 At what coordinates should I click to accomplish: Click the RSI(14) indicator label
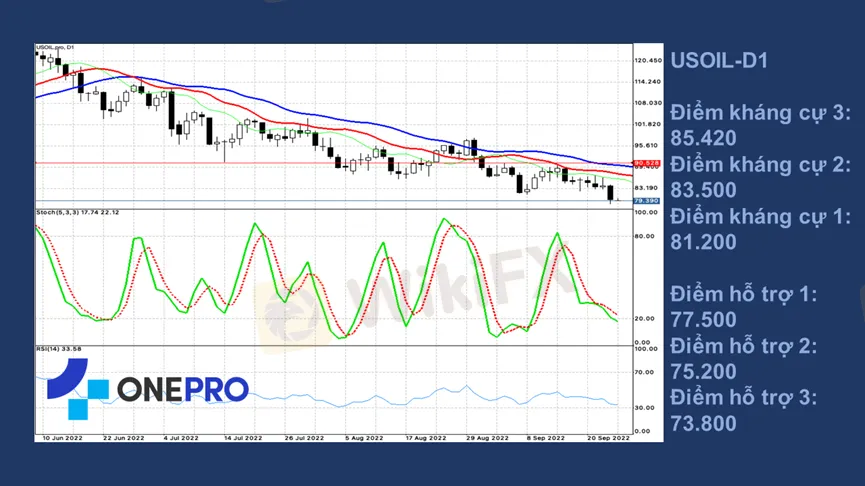pyautogui.click(x=59, y=350)
